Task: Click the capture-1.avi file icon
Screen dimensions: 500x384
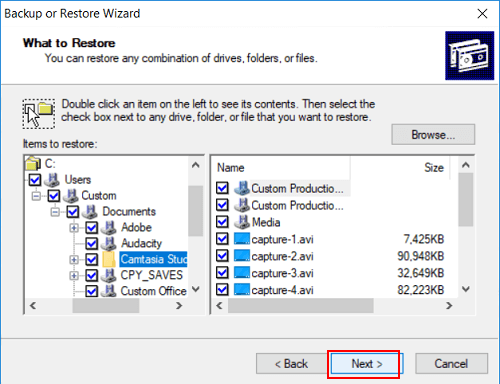Action: tap(242, 239)
